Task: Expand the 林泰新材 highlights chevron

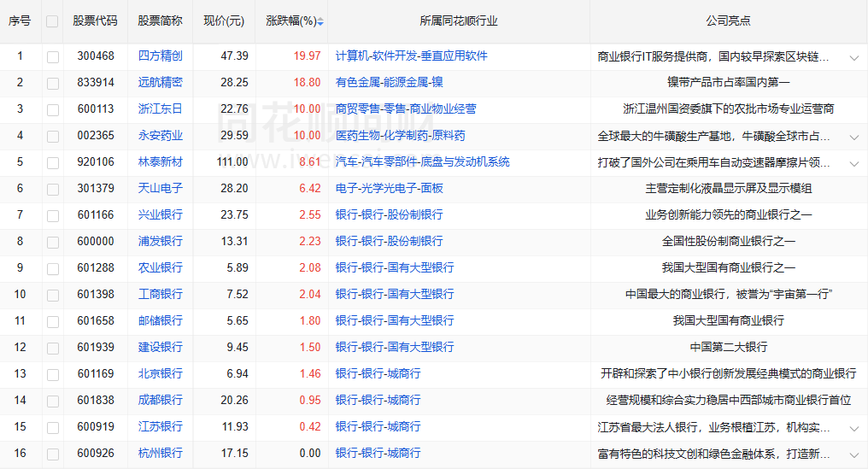Action: coord(853,163)
